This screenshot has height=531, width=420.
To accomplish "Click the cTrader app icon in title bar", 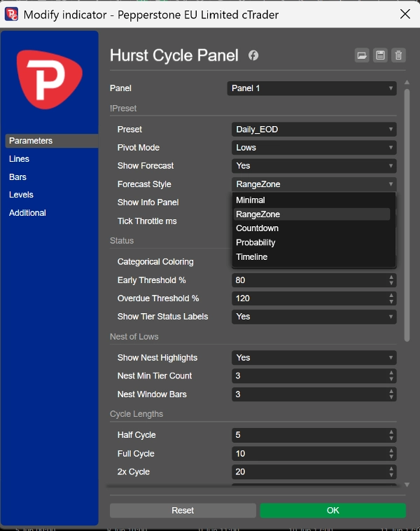I will (11, 14).
